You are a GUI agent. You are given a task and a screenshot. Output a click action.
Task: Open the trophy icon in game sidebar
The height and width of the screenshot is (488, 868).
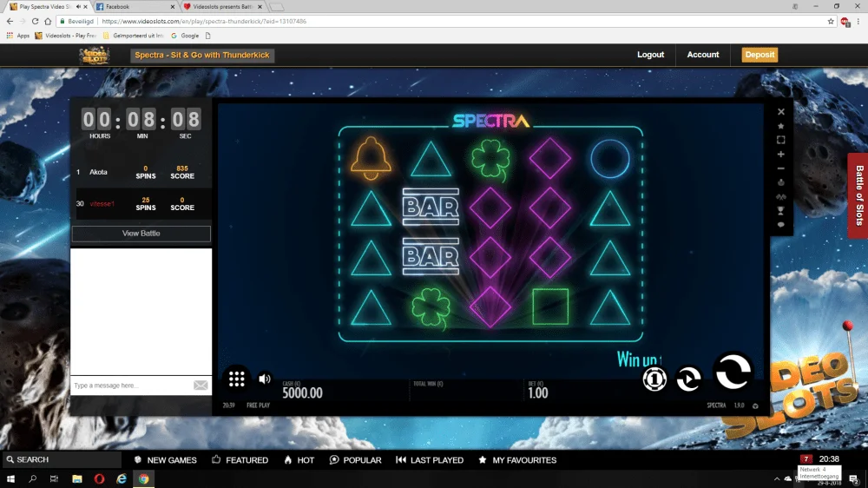point(781,211)
